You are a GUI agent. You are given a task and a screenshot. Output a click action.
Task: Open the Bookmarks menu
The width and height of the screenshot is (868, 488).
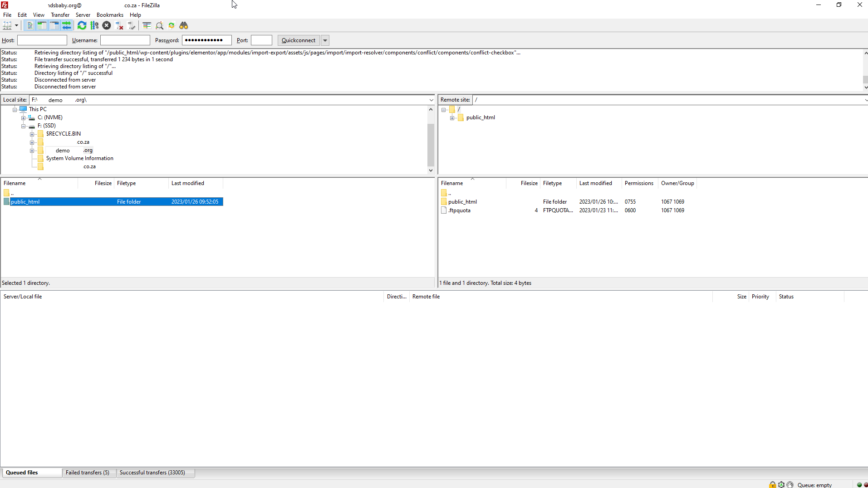(110, 15)
